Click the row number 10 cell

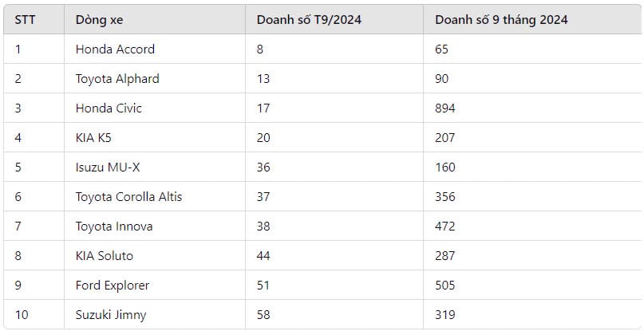coord(34,314)
